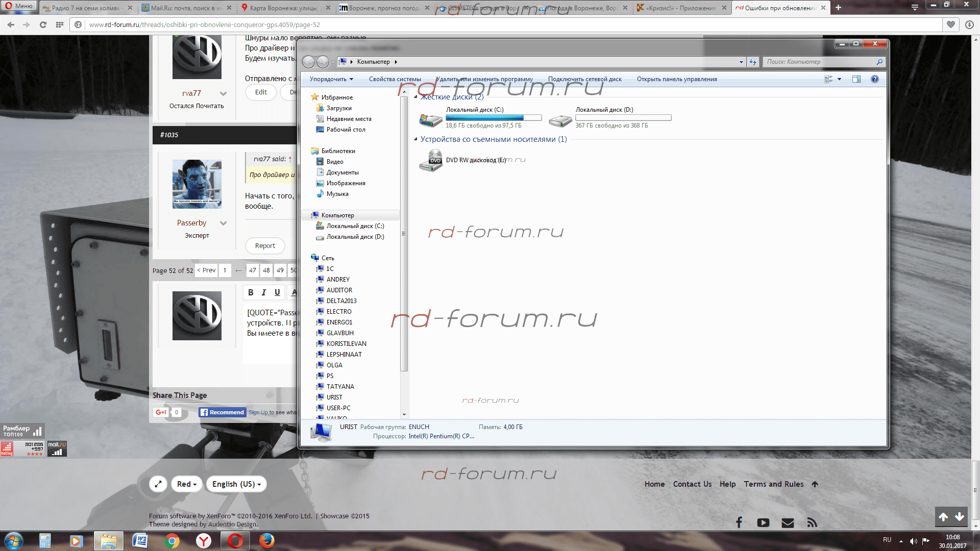Click the Facebook icon in footer
980x551 pixels.
739,522
